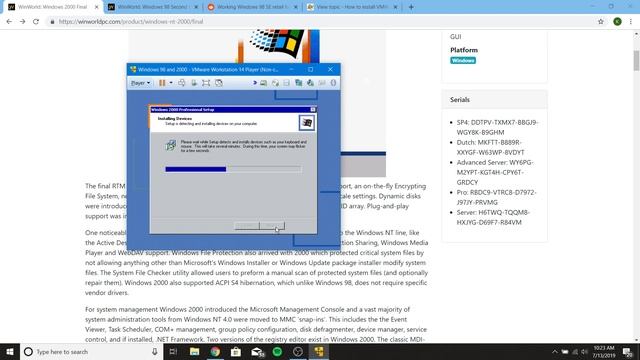The height and width of the screenshot is (360, 640).
Task: Pause the virtual machine in VMware toolbar
Action: [x=162, y=83]
